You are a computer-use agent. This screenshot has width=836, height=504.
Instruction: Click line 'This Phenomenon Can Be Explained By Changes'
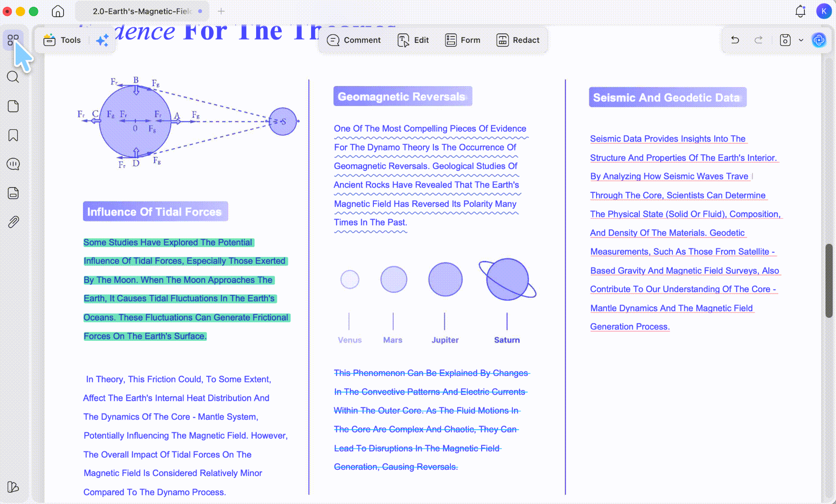(431, 373)
